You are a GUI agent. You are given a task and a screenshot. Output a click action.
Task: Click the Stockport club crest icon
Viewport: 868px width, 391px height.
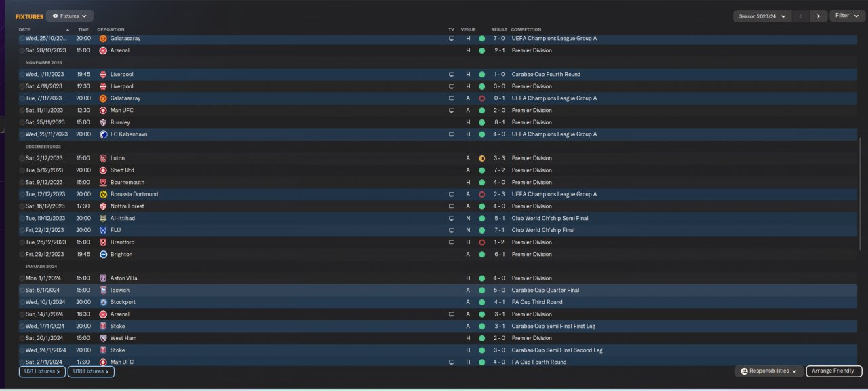(103, 302)
